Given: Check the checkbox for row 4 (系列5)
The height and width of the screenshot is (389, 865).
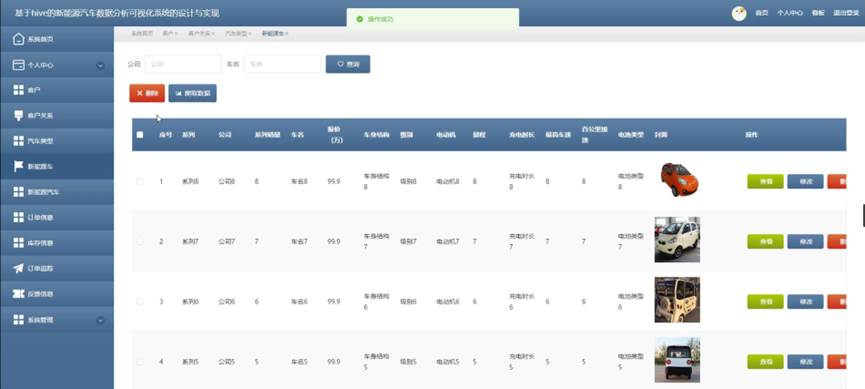Looking at the screenshot, I should pyautogui.click(x=140, y=361).
